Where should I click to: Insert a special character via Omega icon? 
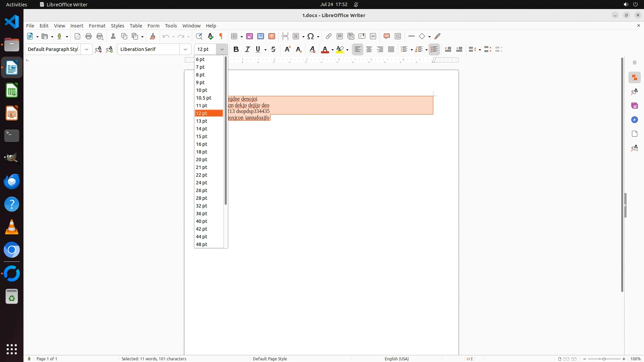[311, 36]
